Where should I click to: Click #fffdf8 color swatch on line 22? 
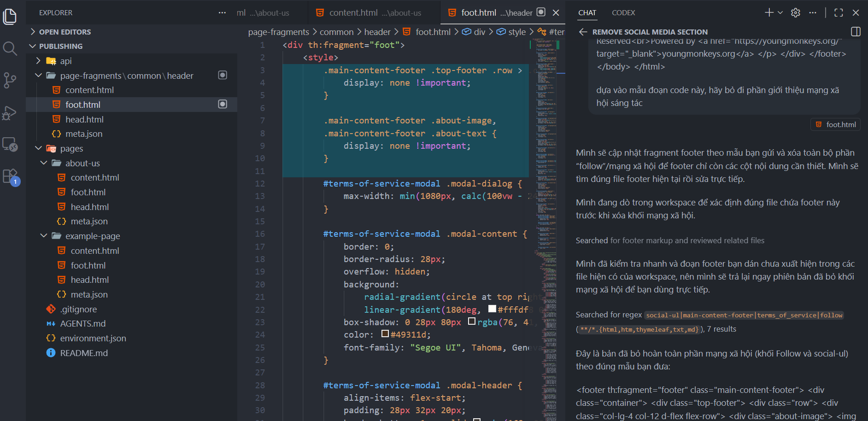point(492,309)
